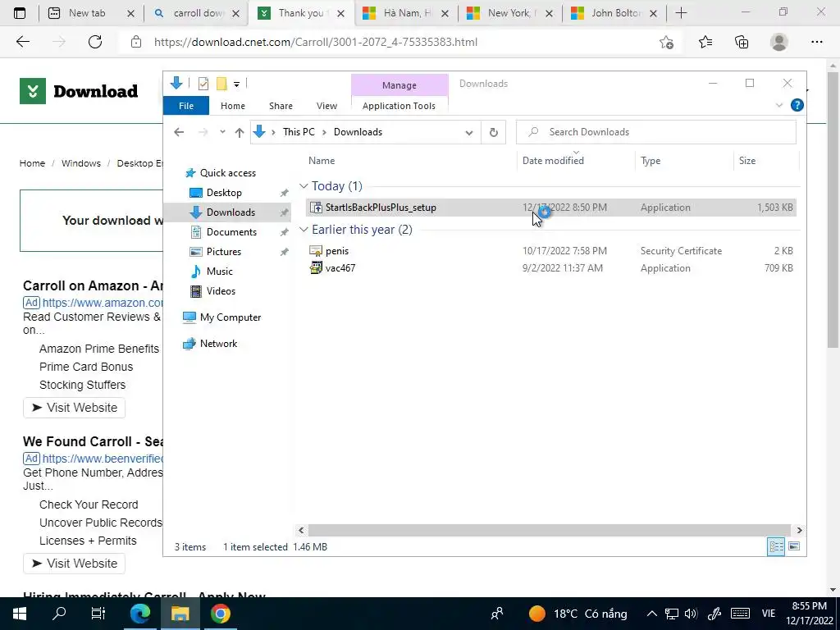Select My Computer in navigation pane
Screen dimensions: 840x630
(x=231, y=317)
